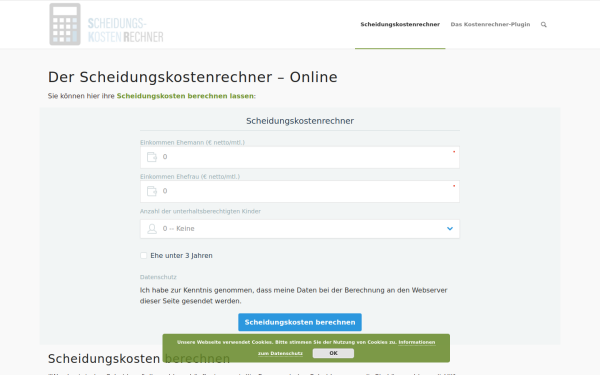Click wallet icon in Einkommen Ehemann field
Image resolution: width=600 pixels, height=375 pixels.
click(152, 157)
